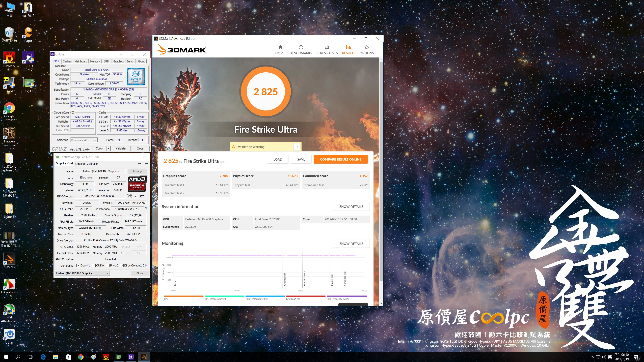Open Raptr desktop shortcut

pyautogui.click(x=28, y=35)
